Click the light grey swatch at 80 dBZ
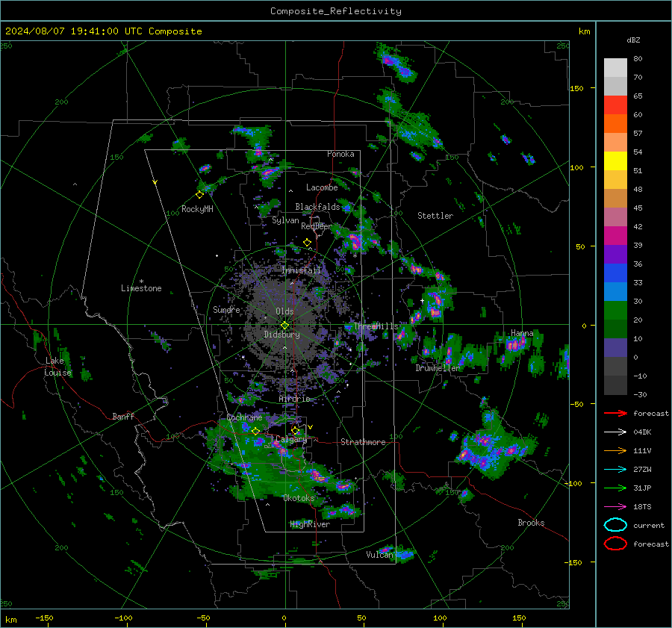Viewport: 672px width, 628px height. (615, 68)
